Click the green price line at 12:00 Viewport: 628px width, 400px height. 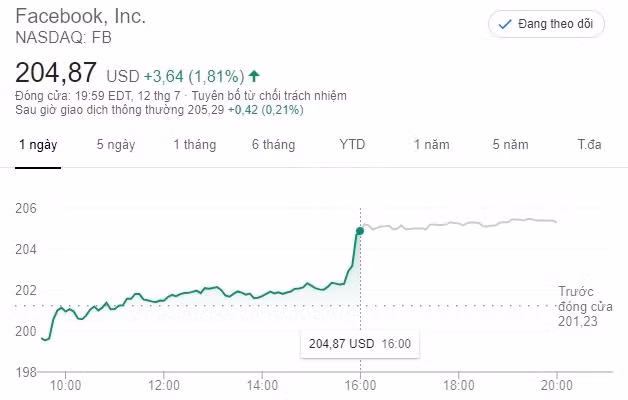[164, 299]
